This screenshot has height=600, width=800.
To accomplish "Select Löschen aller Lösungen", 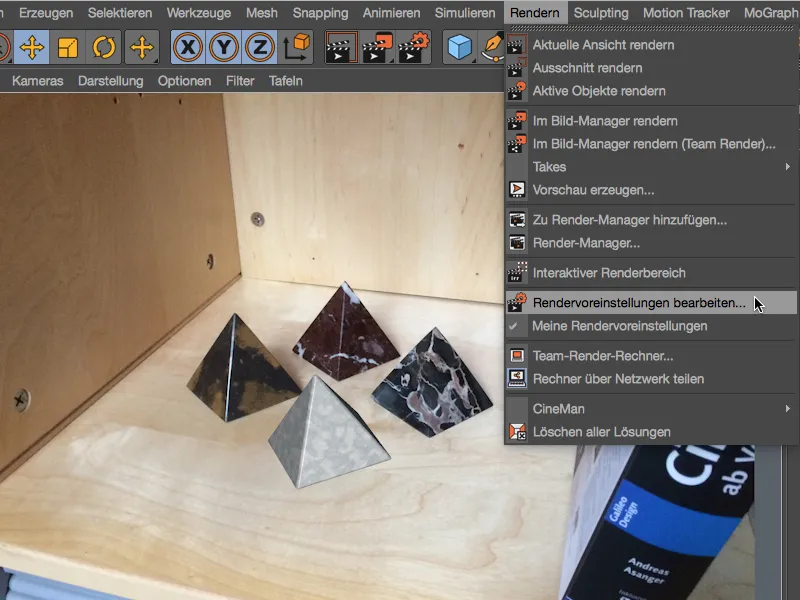I will (x=651, y=432).
